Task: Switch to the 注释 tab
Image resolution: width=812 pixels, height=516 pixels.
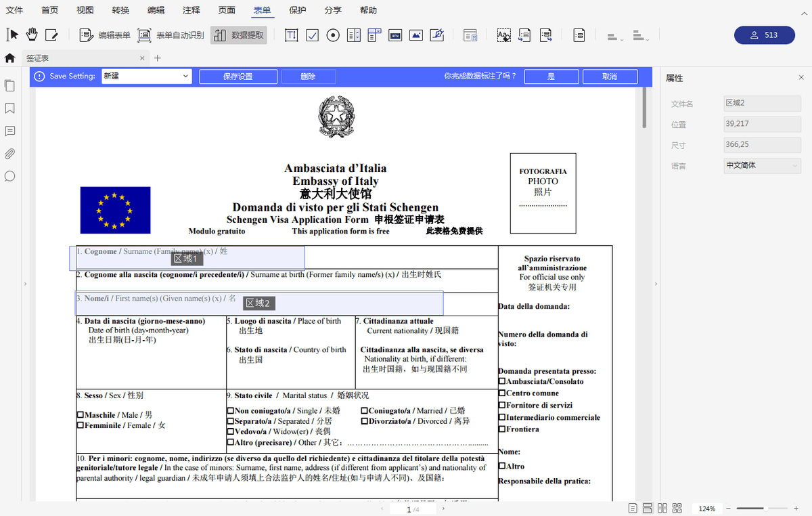Action: pos(191,10)
